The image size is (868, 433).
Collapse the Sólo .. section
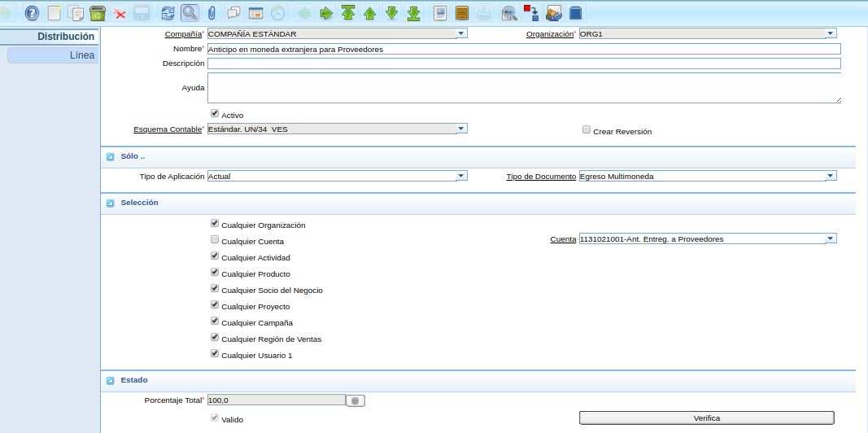[x=110, y=157]
